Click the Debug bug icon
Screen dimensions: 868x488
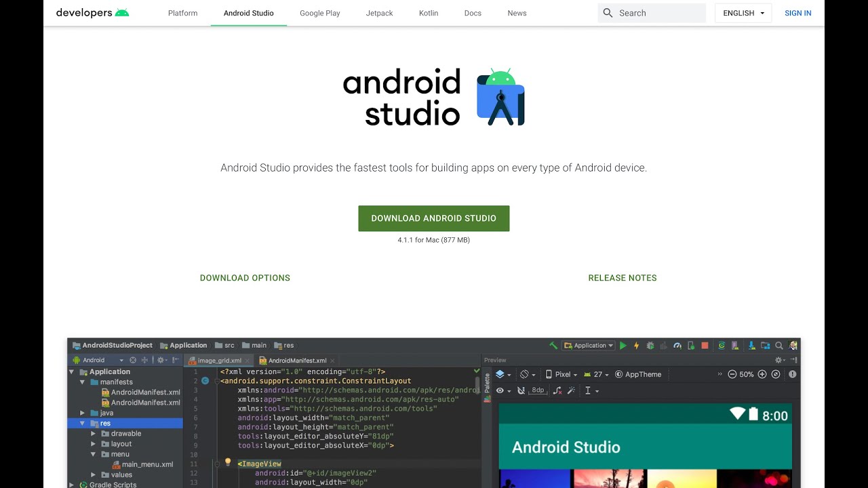[x=650, y=346]
